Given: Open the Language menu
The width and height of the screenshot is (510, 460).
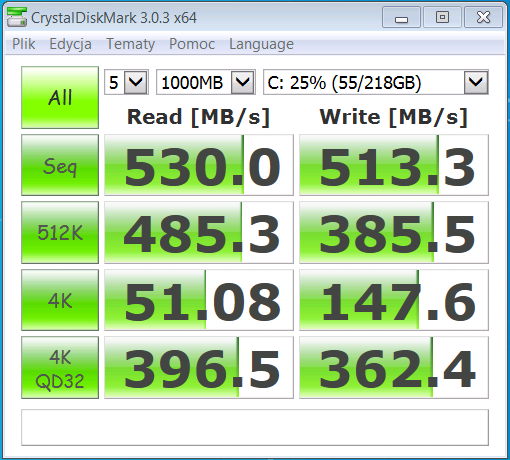Looking at the screenshot, I should [x=261, y=44].
